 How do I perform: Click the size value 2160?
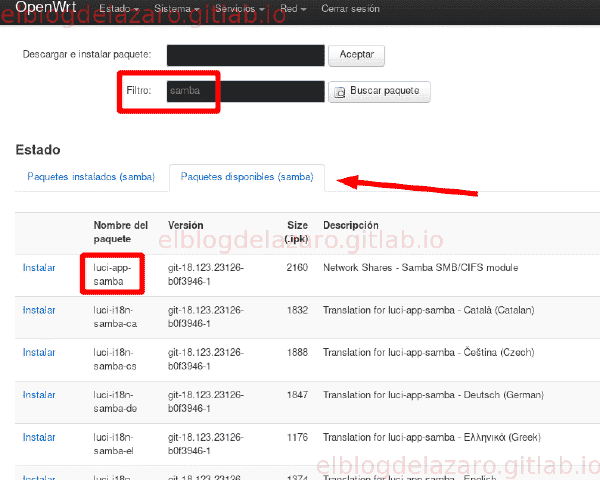point(297,268)
